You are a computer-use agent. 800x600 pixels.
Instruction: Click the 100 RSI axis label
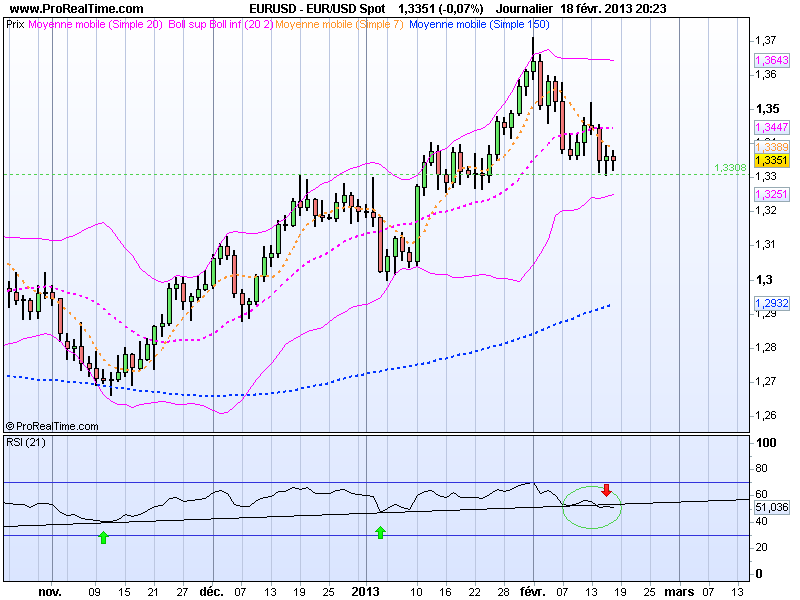click(766, 442)
